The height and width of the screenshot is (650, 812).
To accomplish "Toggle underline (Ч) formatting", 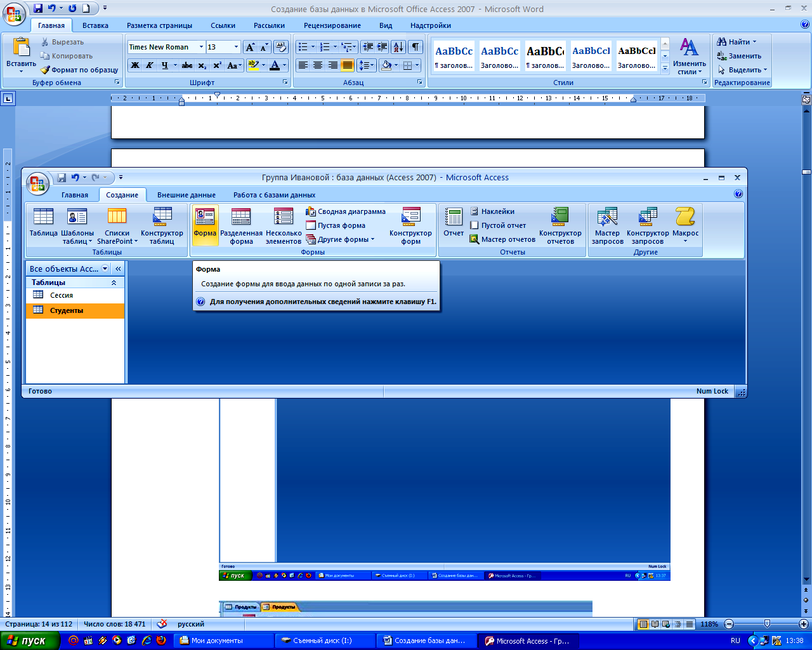I will pos(165,65).
